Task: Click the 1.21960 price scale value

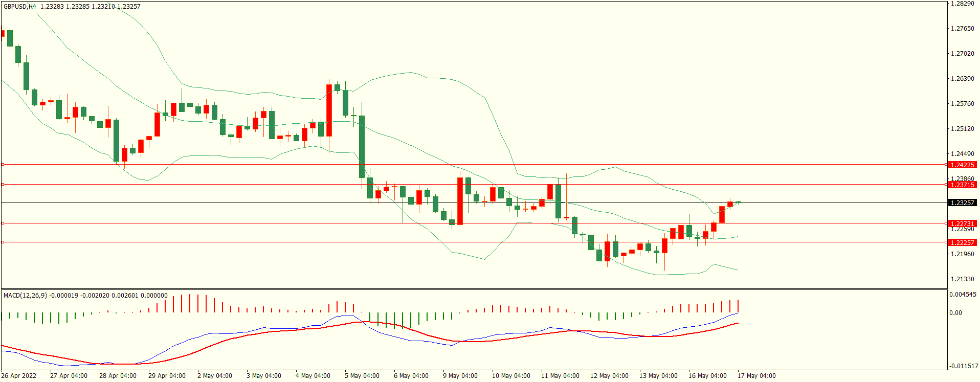Action: click(x=962, y=254)
